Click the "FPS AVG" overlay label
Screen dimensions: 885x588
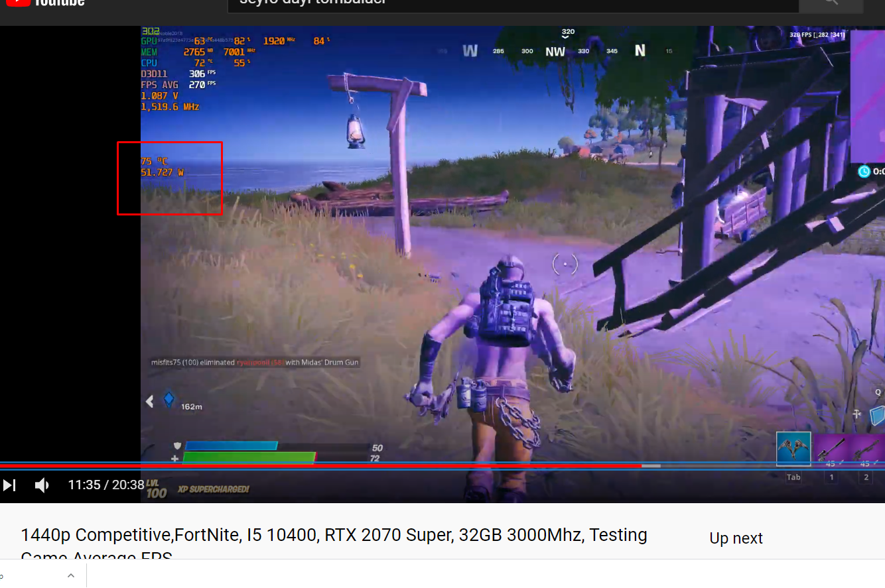159,85
